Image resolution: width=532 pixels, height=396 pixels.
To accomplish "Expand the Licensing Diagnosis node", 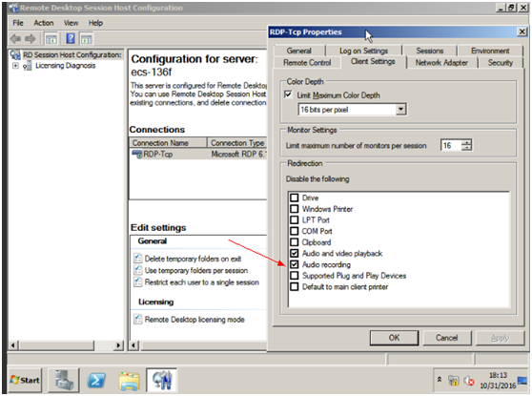I will click(x=15, y=66).
